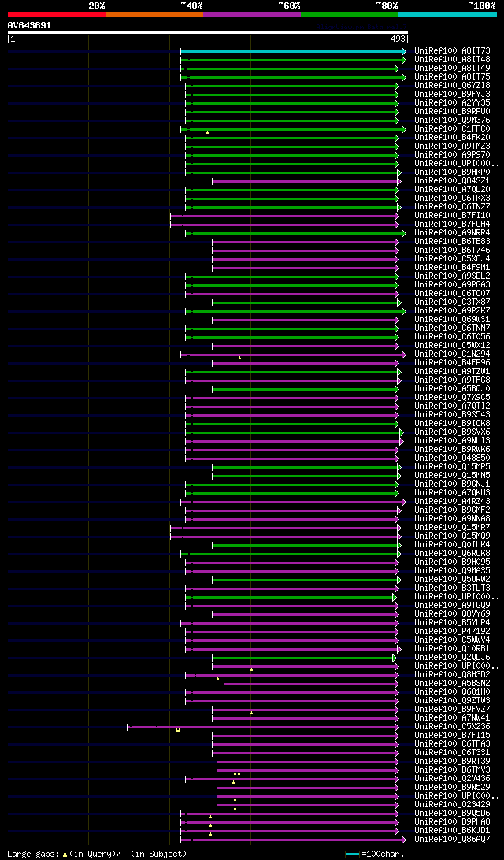The width and height of the screenshot is (504, 860).
Task: Open hit UniRef100_Q6RUK8
Action: (453, 554)
